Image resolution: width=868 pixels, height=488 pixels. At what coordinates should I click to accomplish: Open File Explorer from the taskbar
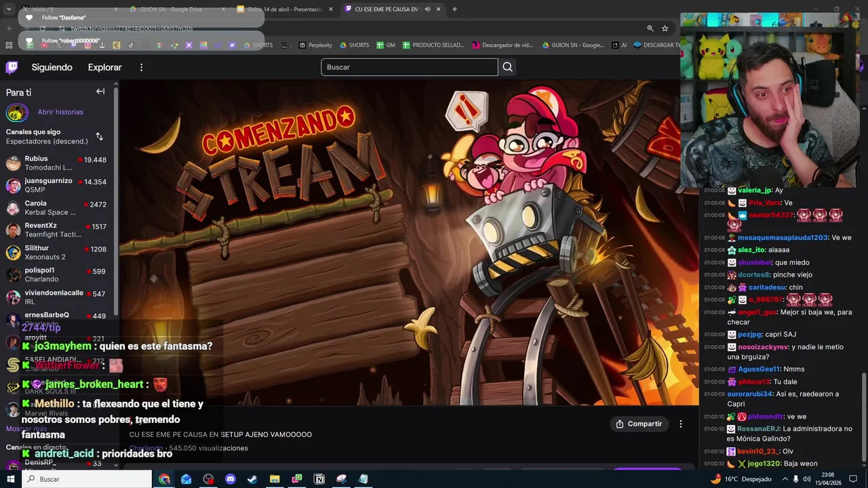coord(275,479)
